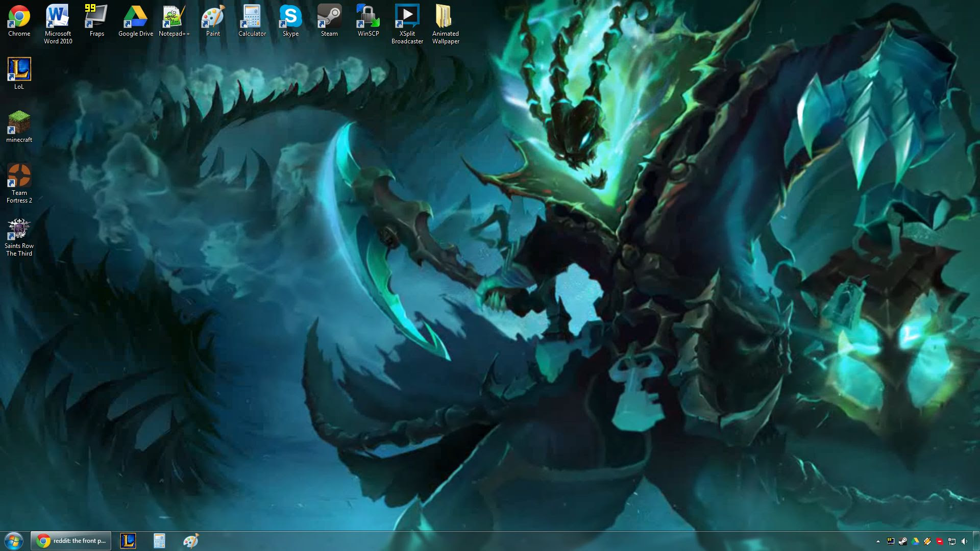
Task: Open Calculator from the taskbar
Action: [x=159, y=541]
